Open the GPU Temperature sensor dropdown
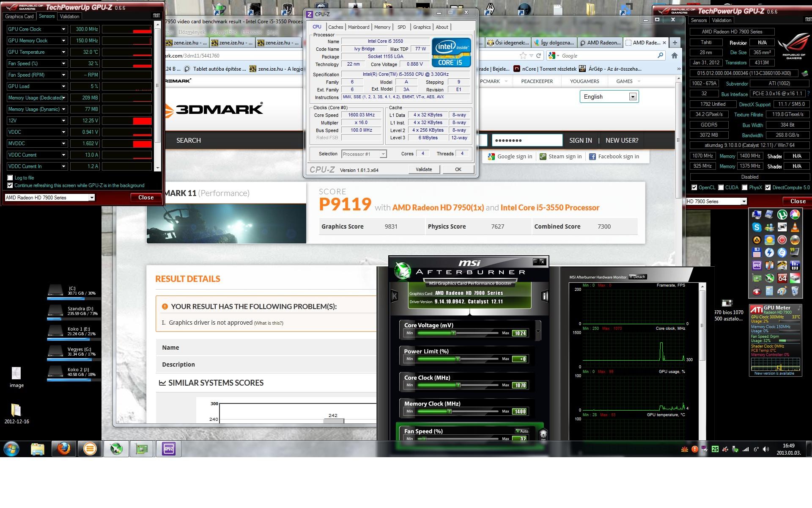Viewport: 812px width, 508px height. click(63, 52)
